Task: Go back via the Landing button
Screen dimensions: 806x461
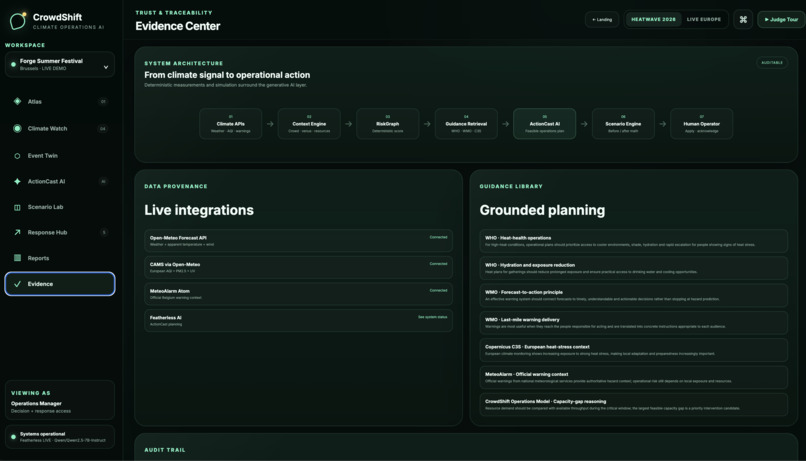Action: point(602,20)
